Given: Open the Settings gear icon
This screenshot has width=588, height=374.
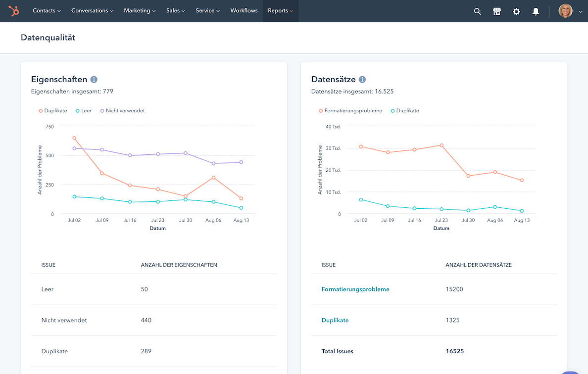Looking at the screenshot, I should 516,11.
